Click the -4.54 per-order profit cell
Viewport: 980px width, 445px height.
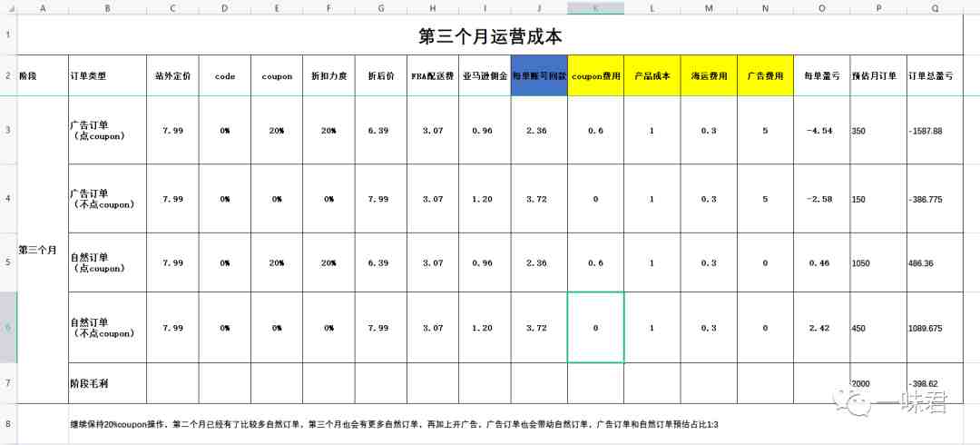[x=822, y=130]
